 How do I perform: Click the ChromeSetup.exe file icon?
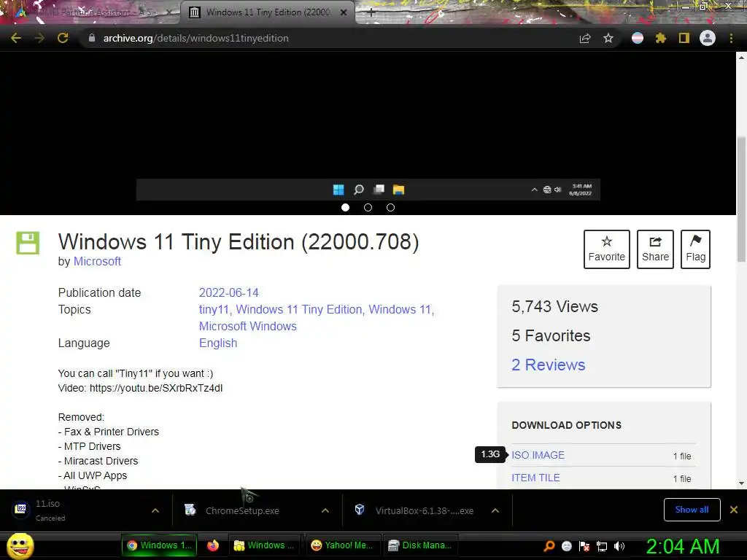(x=190, y=510)
